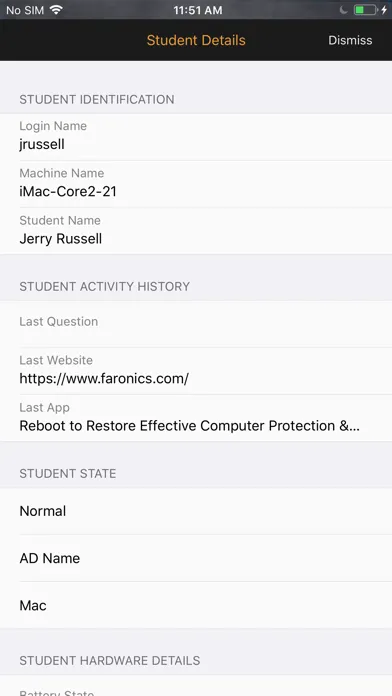Select the Normal student state row

[196, 511]
